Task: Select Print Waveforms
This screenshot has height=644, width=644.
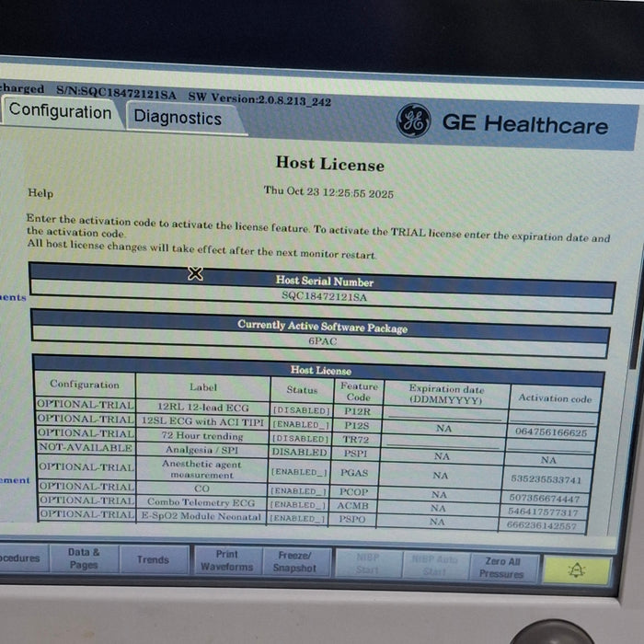Action: click(x=226, y=560)
